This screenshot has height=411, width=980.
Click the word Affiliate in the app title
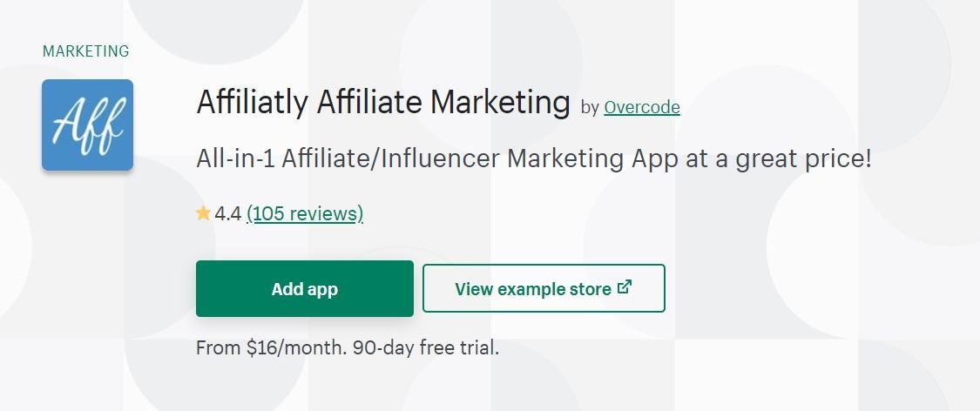pyautogui.click(x=369, y=102)
